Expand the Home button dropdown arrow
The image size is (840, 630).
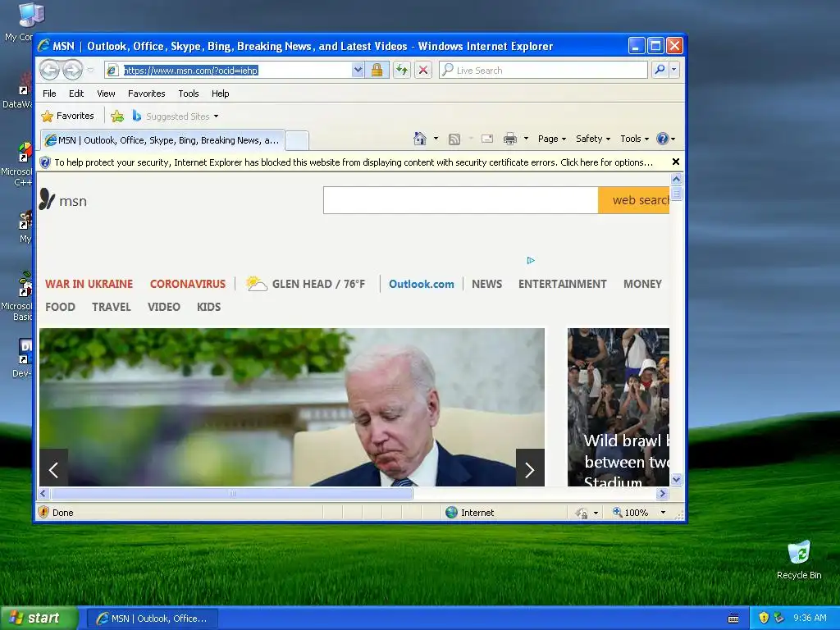(x=436, y=139)
